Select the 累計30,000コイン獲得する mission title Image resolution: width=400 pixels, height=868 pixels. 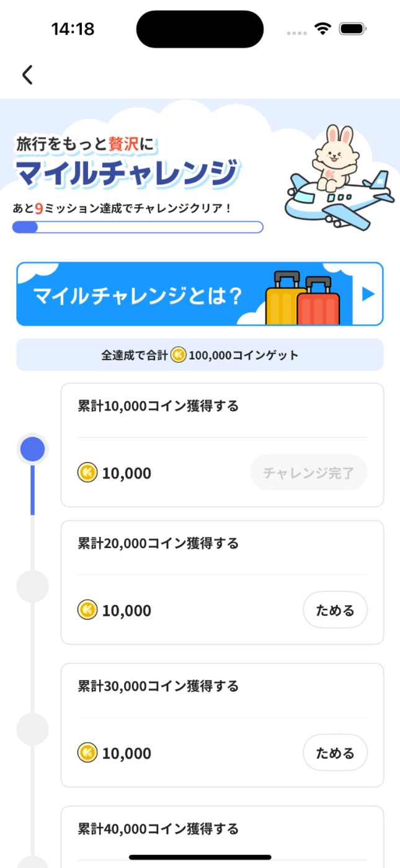pyautogui.click(x=157, y=686)
